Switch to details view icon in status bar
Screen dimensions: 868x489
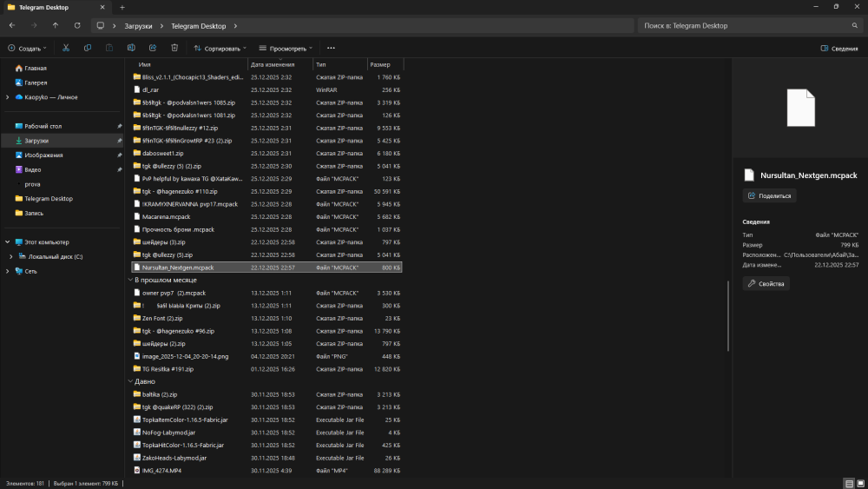[849, 484]
